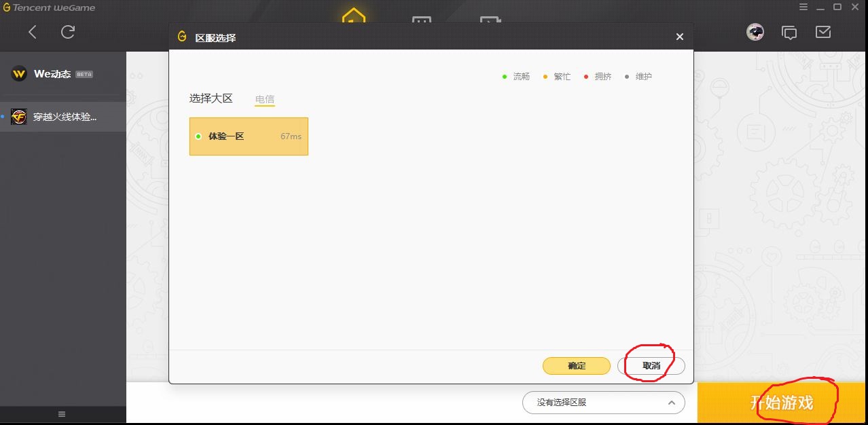
Task: Open the home tab icon at top
Action: click(353, 15)
